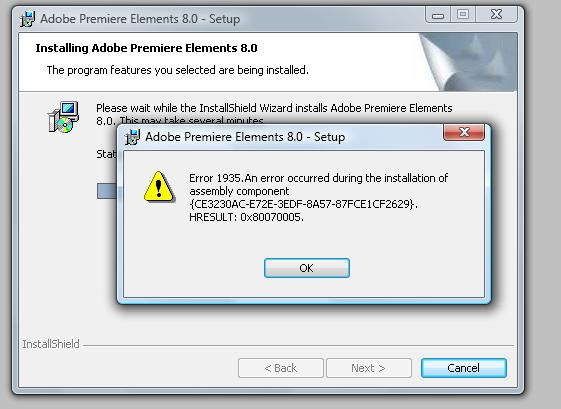The image size is (561, 409).
Task: Close the main Setup window
Action: pos(496,15)
